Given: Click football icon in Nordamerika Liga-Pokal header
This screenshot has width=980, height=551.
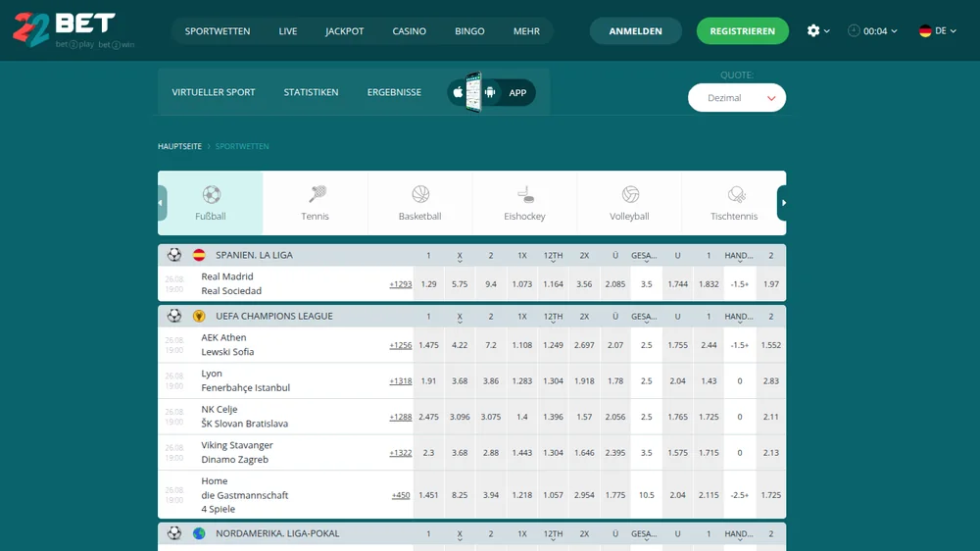Looking at the screenshot, I should point(174,533).
